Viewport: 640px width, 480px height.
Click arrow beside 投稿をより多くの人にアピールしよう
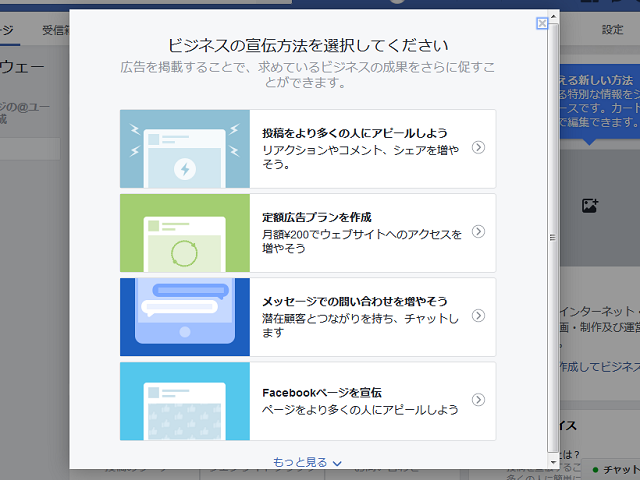(478, 147)
